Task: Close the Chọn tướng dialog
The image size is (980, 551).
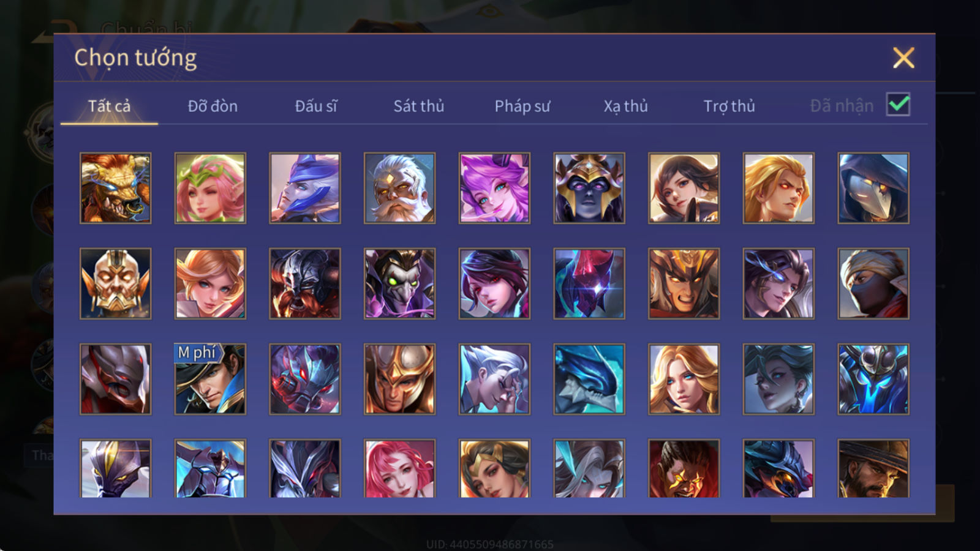Action: [903, 58]
